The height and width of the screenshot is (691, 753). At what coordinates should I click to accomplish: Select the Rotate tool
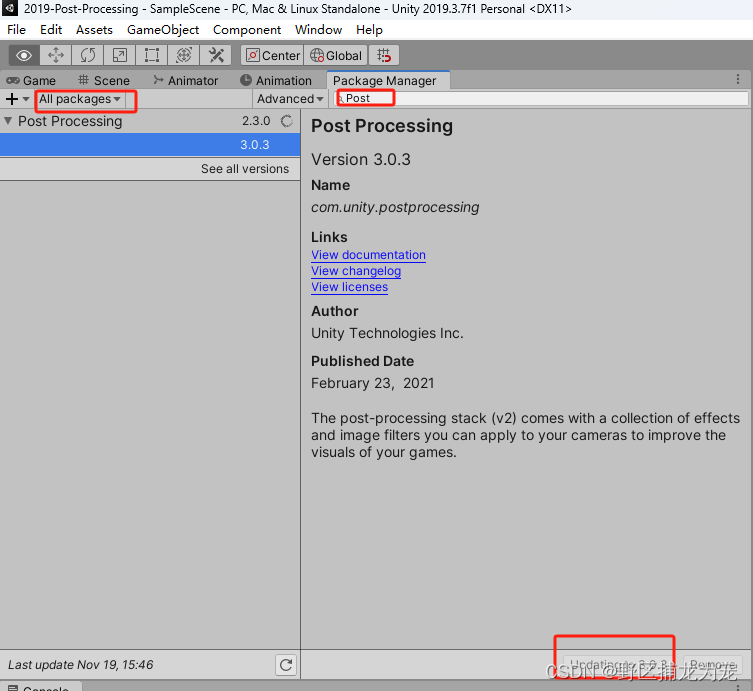pyautogui.click(x=87, y=55)
